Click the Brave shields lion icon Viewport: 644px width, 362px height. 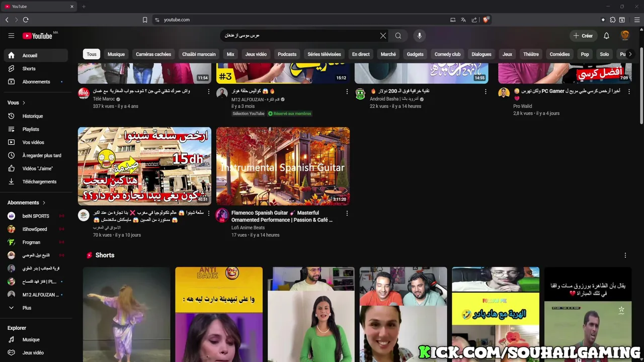point(486,20)
